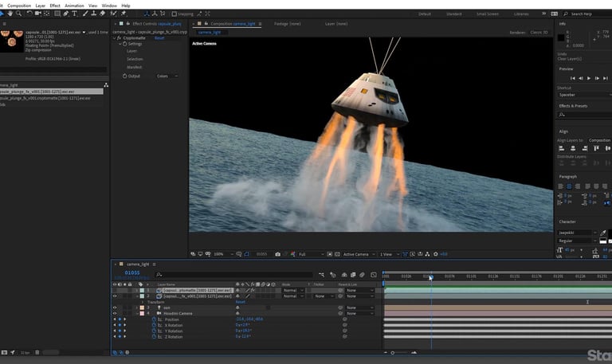Select the Type tool in the toolbar
This screenshot has width=612, height=364.
point(75,14)
